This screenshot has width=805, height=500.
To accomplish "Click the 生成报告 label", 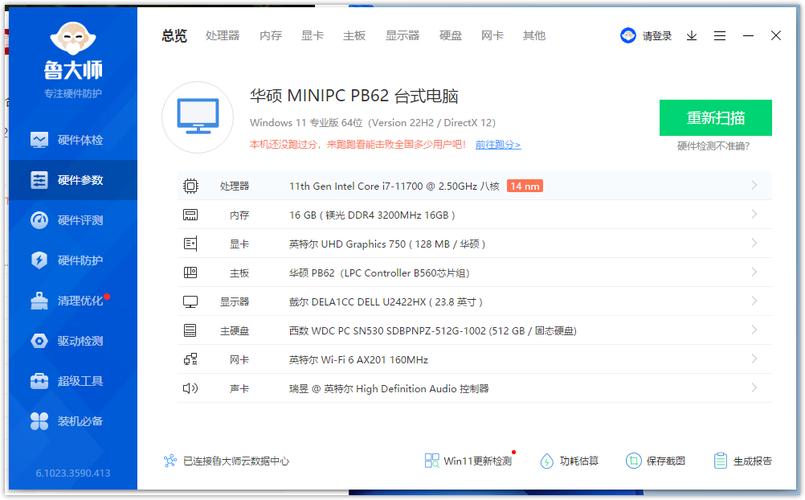I will 753,460.
